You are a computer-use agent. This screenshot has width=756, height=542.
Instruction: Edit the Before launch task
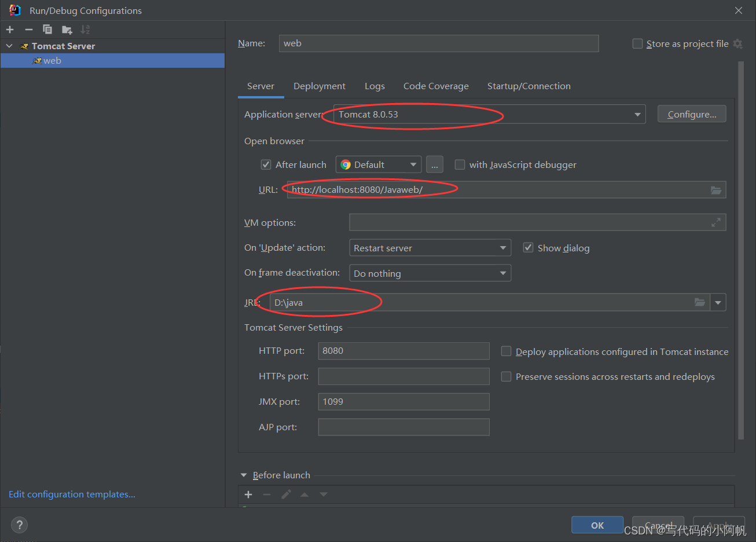[x=286, y=495]
